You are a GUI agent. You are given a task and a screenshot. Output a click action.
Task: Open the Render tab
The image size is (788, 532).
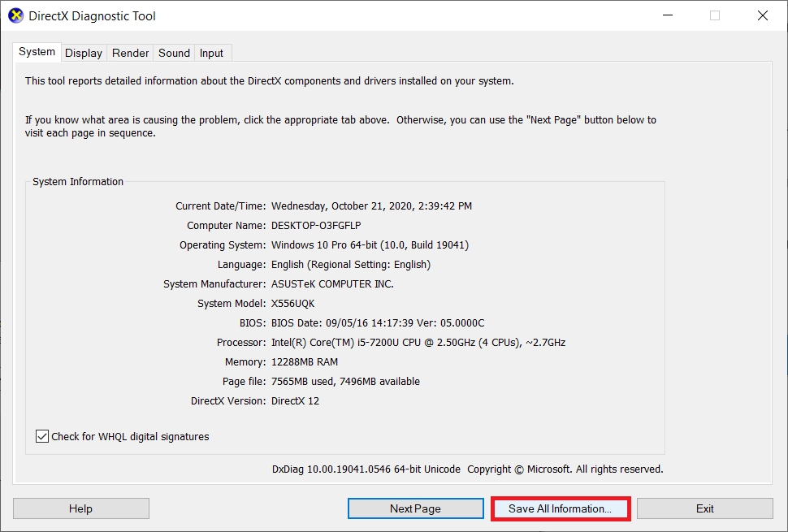129,53
